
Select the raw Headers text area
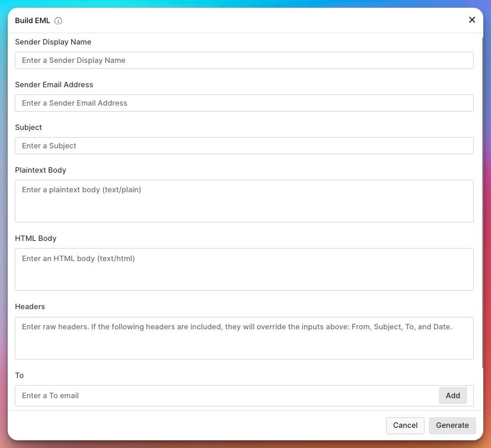point(244,338)
